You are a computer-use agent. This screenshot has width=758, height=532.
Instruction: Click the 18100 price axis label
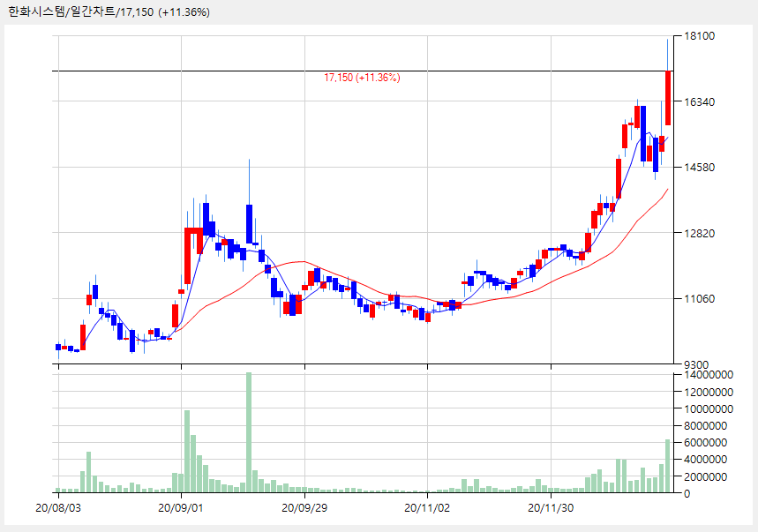click(x=700, y=36)
